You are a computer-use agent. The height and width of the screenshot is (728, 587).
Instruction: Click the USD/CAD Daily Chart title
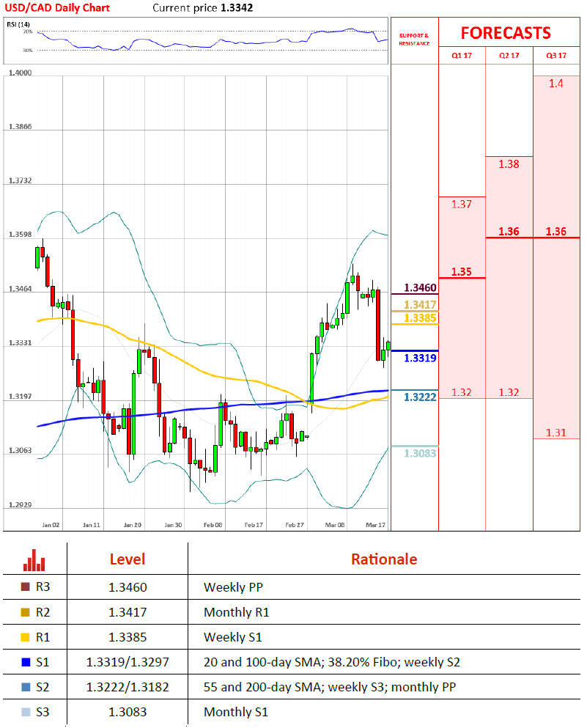pyautogui.click(x=57, y=8)
